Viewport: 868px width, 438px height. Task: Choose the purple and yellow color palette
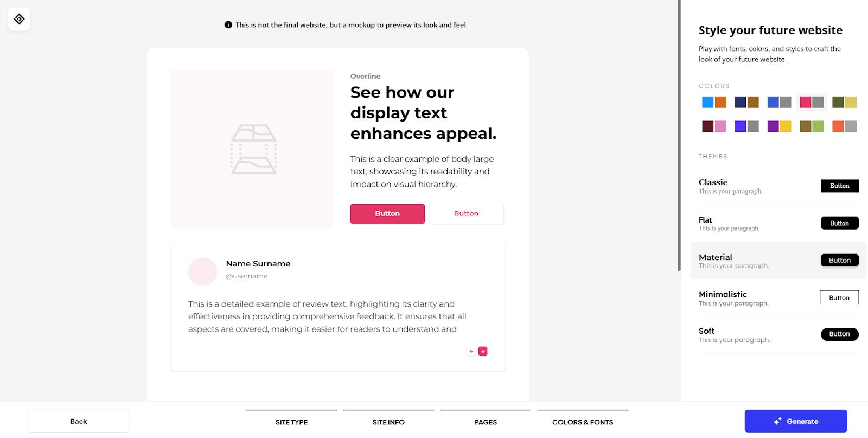[x=779, y=126]
